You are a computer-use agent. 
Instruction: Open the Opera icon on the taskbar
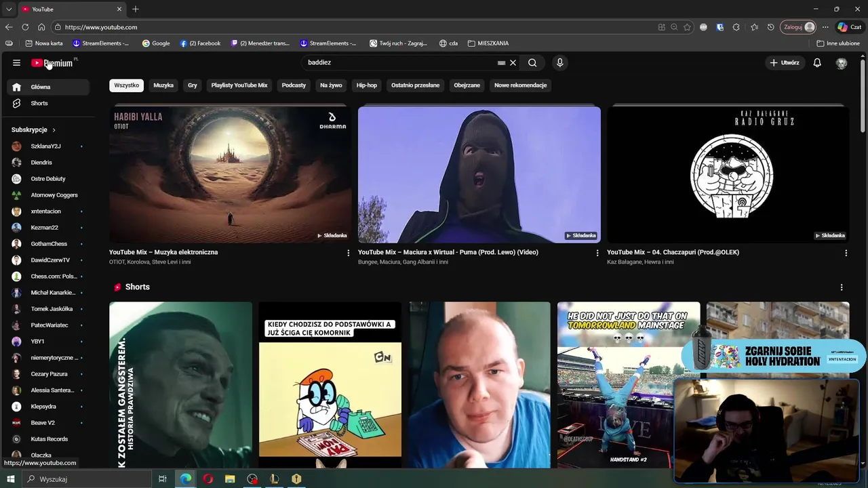(208, 479)
